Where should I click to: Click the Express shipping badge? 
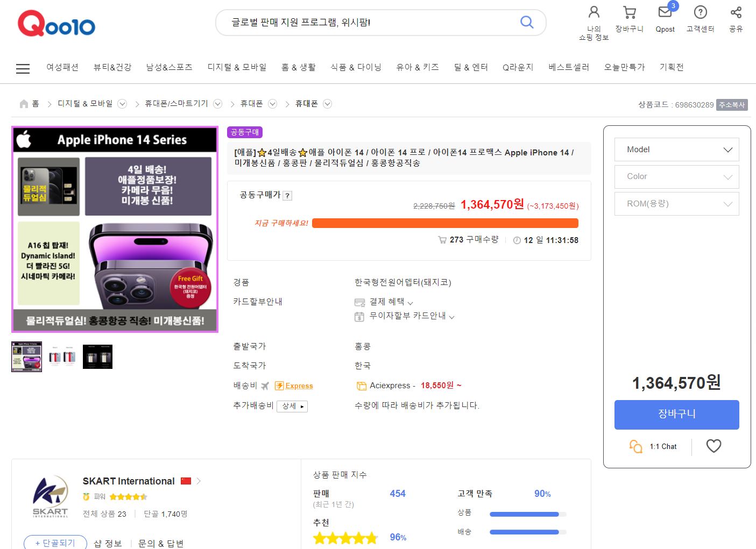click(294, 386)
